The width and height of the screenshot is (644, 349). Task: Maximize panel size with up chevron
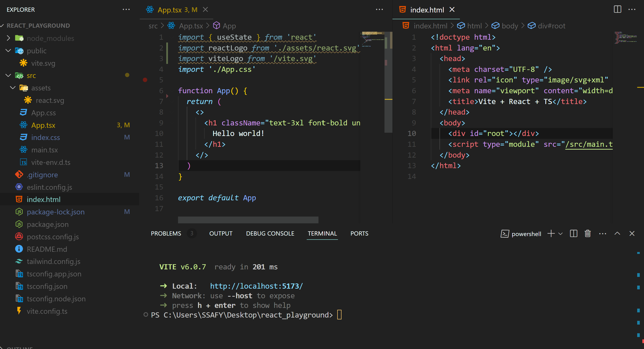click(617, 233)
